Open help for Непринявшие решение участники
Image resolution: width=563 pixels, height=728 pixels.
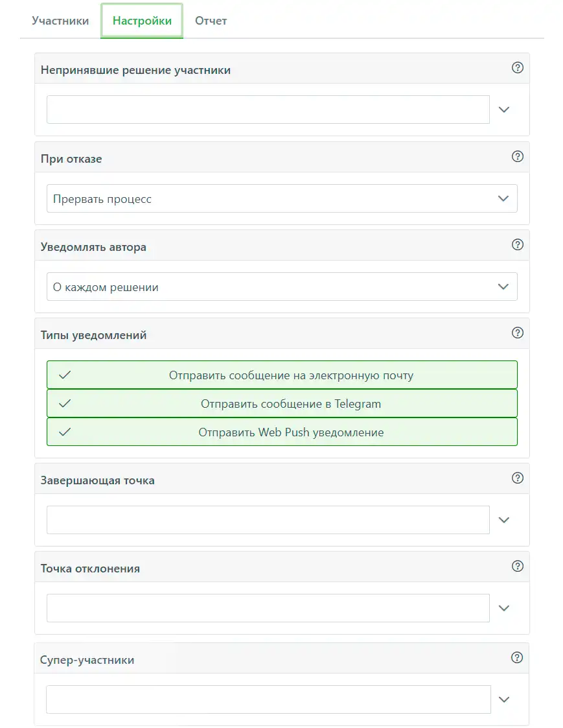point(518,68)
